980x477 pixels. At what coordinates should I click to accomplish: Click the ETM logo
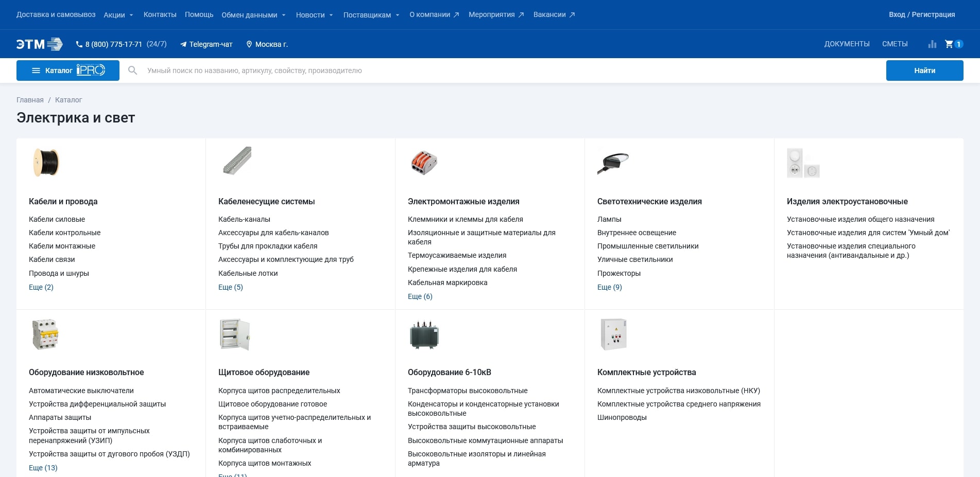pyautogui.click(x=39, y=44)
